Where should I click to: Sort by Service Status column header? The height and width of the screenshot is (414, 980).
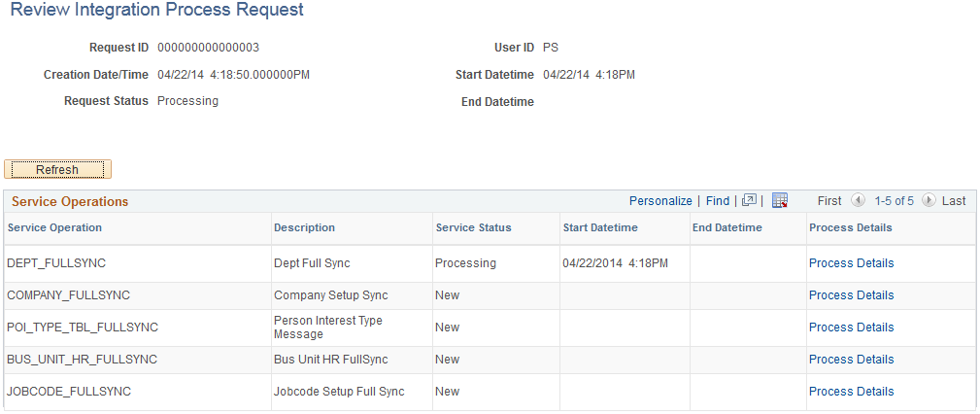473,227
